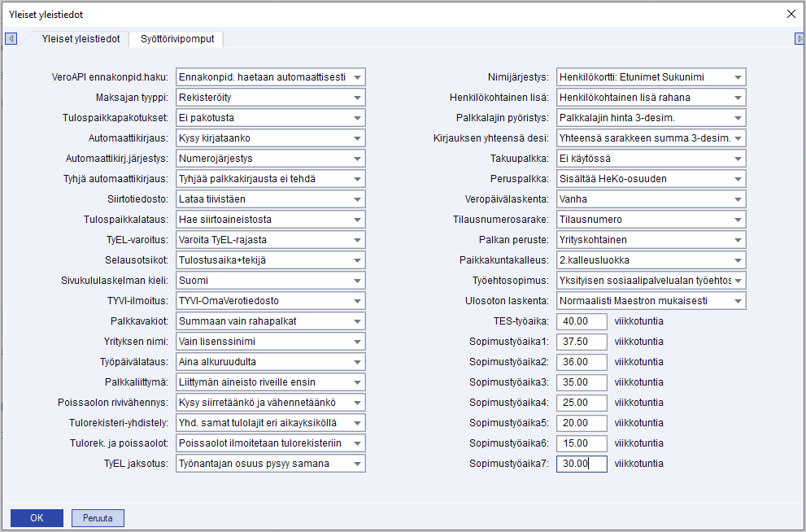
Task: Click the right tab scroll arrow
Action: tap(799, 39)
